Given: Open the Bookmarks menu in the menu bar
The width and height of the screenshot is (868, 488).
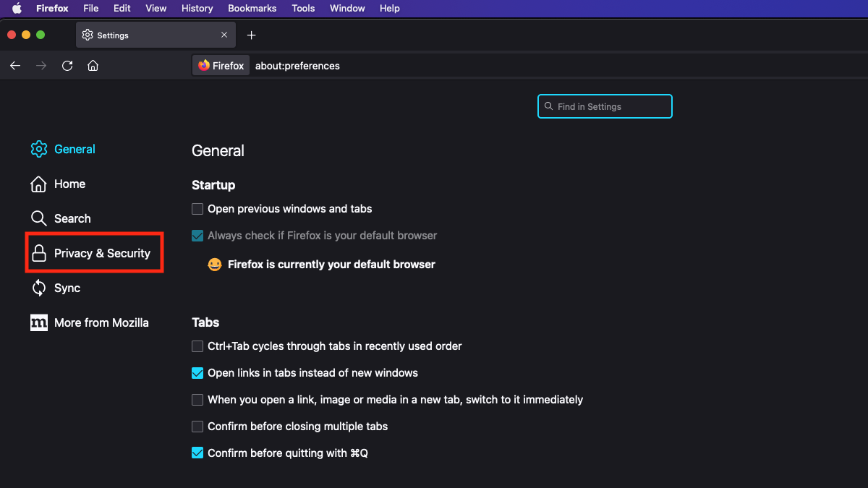Looking at the screenshot, I should click(252, 9).
